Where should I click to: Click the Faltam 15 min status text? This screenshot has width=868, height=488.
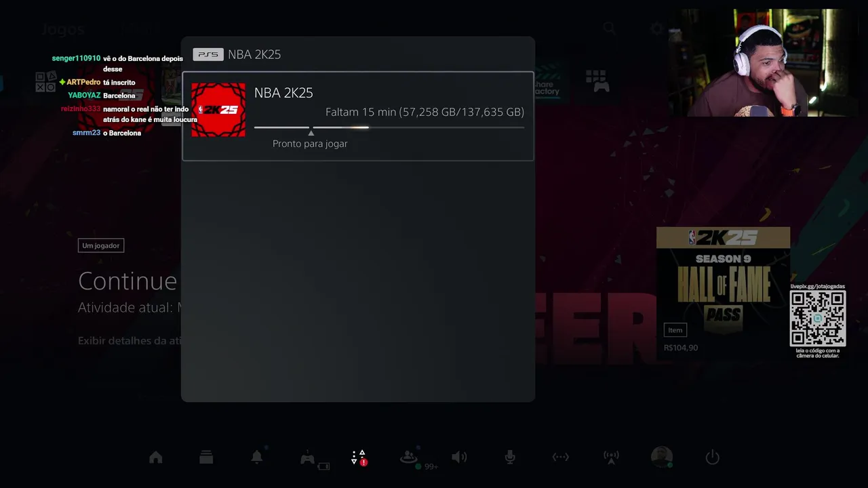pyautogui.click(x=425, y=112)
